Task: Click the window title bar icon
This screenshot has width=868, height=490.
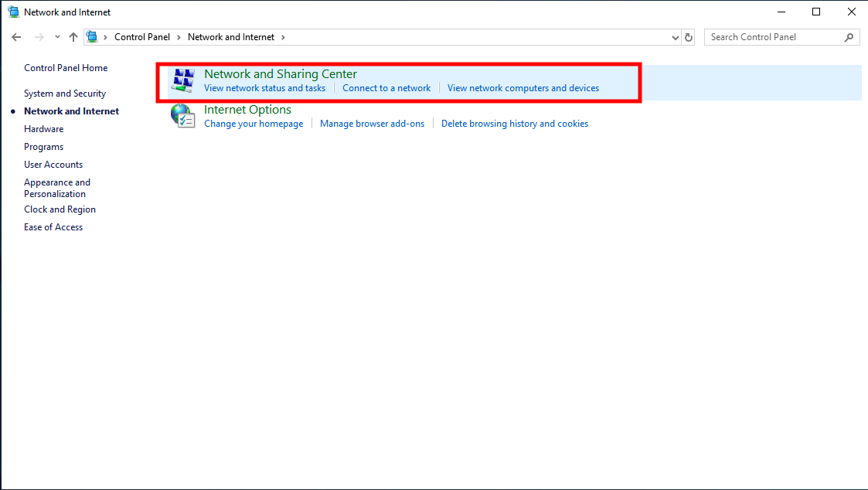Action: tap(13, 12)
